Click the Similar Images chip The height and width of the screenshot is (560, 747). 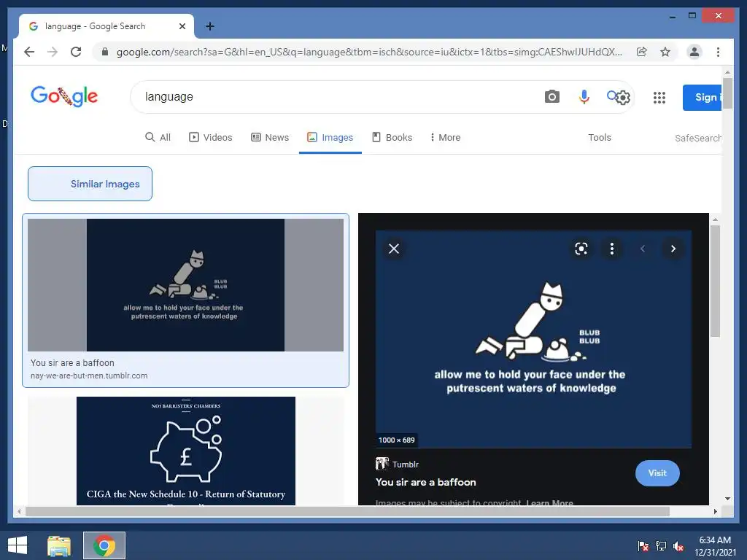(90, 184)
